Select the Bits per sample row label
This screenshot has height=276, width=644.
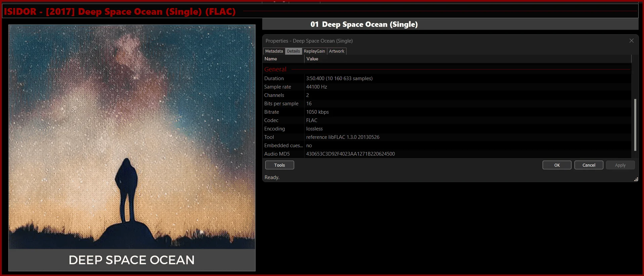pos(281,104)
